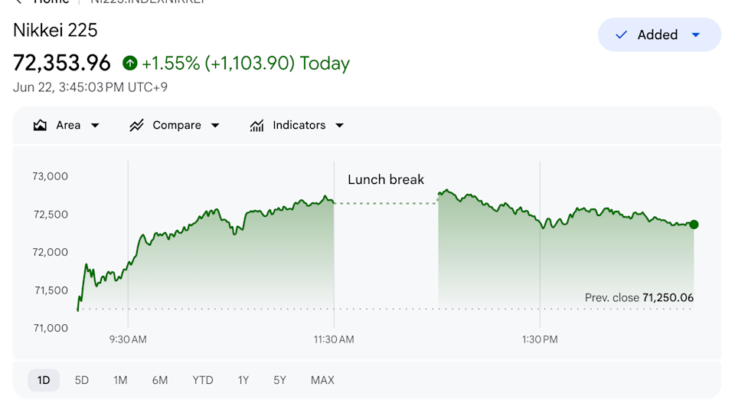The image size is (735, 400).
Task: Expand the Indicators dropdown arrow
Action: point(340,126)
